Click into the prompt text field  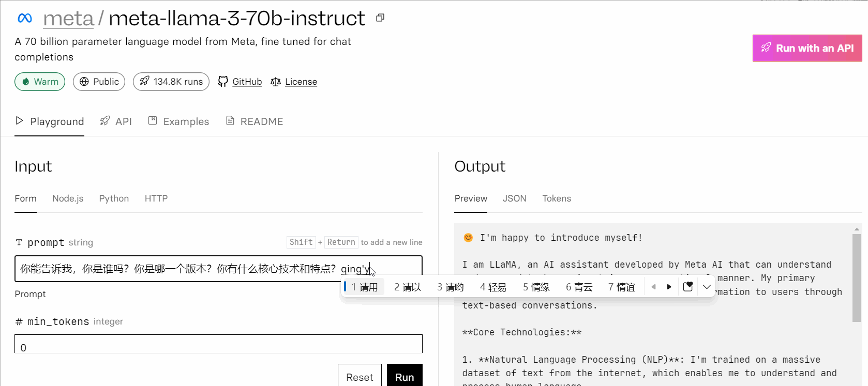218,269
